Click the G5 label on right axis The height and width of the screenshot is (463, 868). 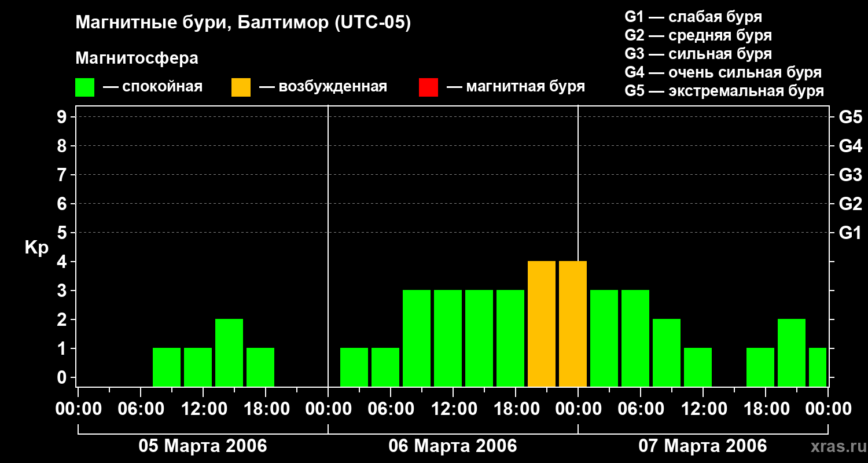[x=850, y=117]
